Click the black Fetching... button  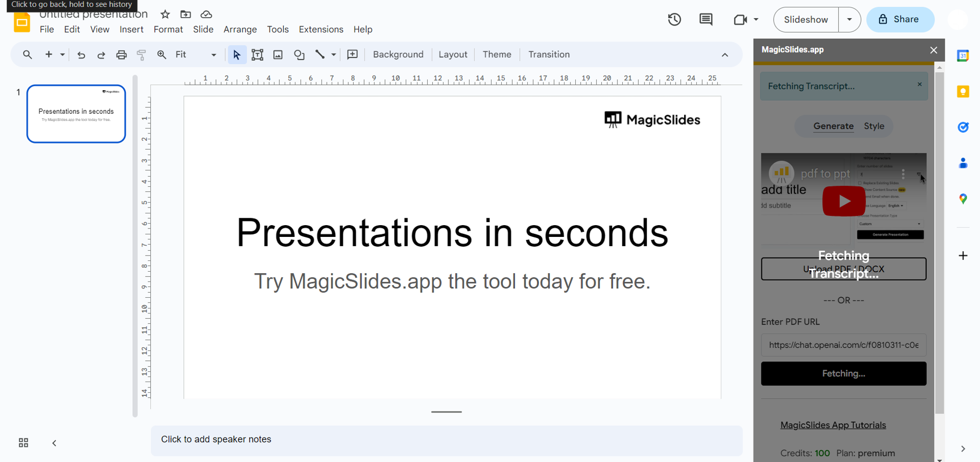coord(844,374)
